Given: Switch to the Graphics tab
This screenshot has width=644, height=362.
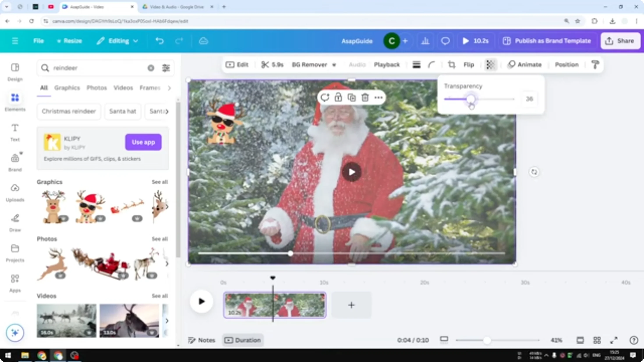Looking at the screenshot, I should [x=67, y=88].
